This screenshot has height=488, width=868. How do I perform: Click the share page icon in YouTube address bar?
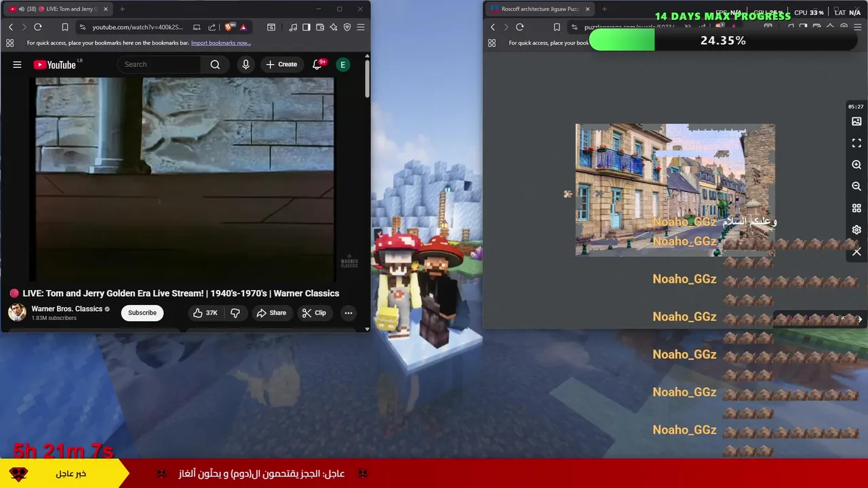point(212,27)
